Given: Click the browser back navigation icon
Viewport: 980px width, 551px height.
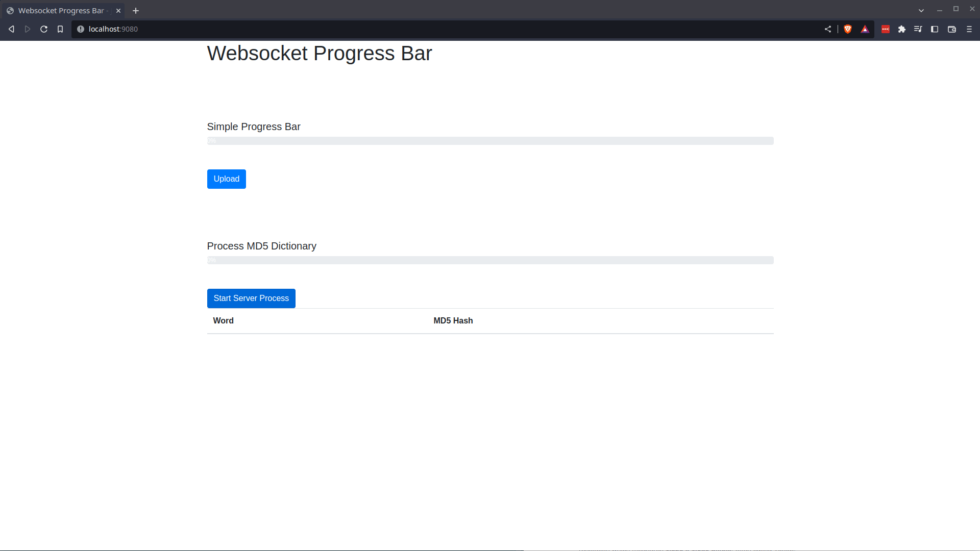Looking at the screenshot, I should (x=11, y=29).
